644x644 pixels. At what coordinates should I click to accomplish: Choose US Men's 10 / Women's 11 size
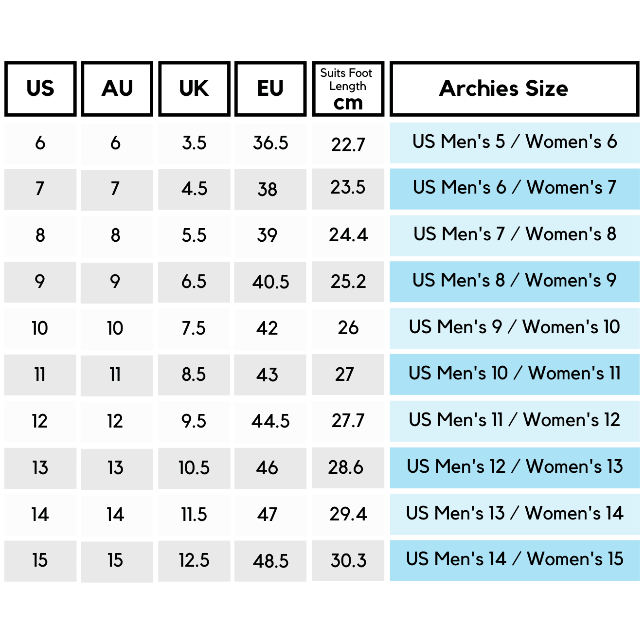pos(514,374)
